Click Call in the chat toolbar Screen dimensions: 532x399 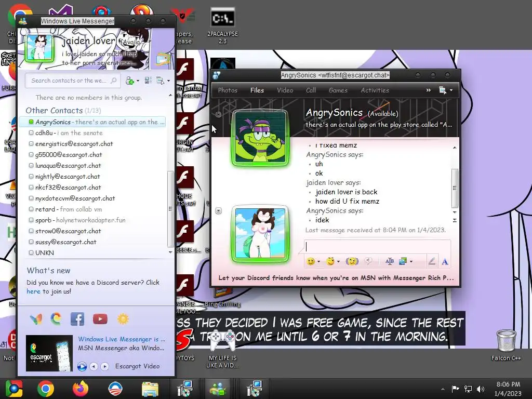311,90
